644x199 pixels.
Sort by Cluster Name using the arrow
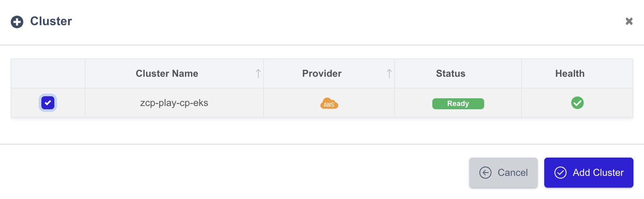[x=258, y=74]
